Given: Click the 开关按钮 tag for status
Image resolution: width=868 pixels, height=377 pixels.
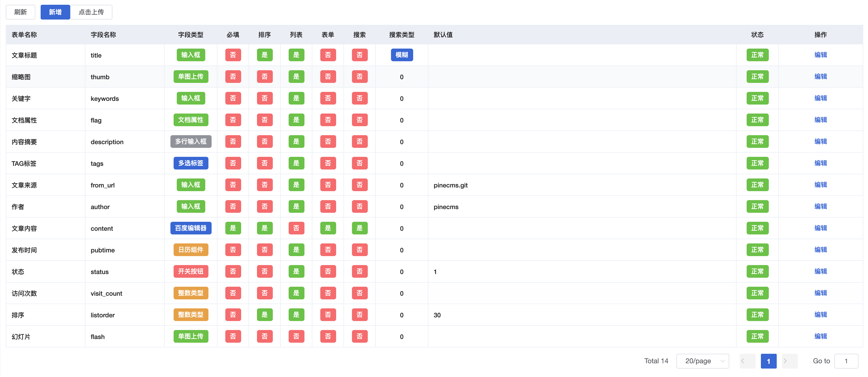Looking at the screenshot, I should click(191, 271).
